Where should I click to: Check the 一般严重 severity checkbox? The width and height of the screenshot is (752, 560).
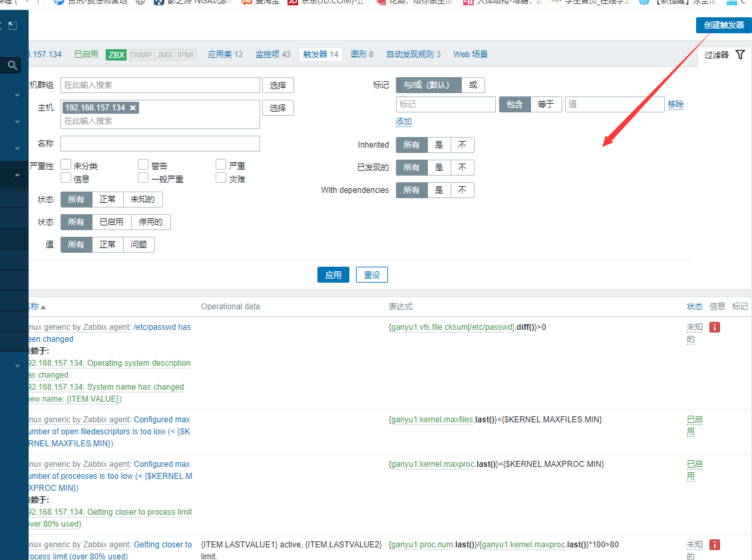click(x=143, y=178)
